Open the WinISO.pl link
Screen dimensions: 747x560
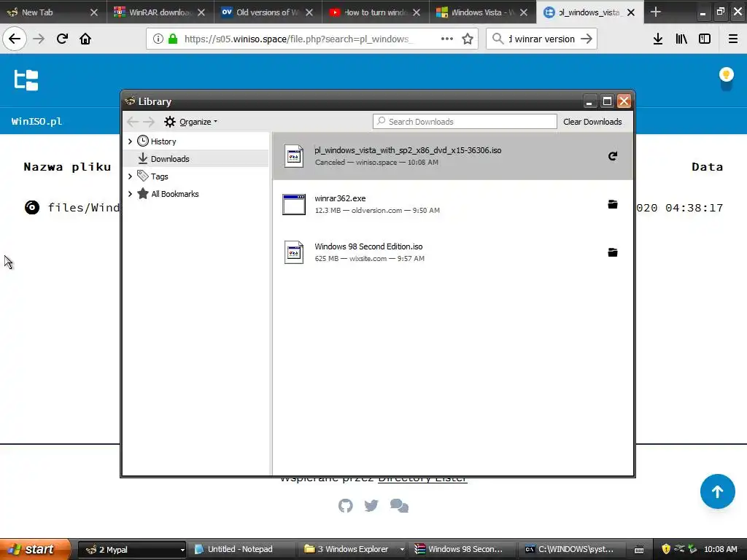point(36,122)
